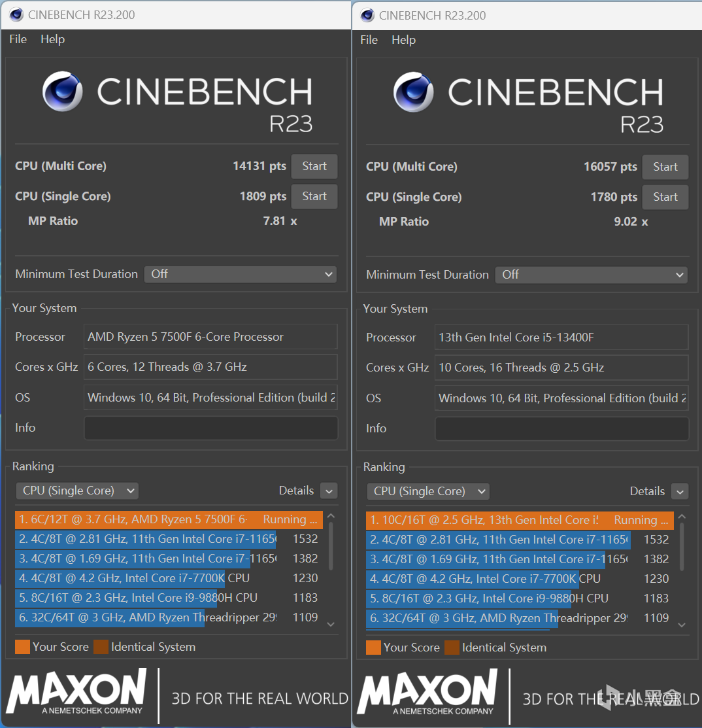Select right window i7-7700K ranking row
This screenshot has width=702, height=728.
(520, 578)
